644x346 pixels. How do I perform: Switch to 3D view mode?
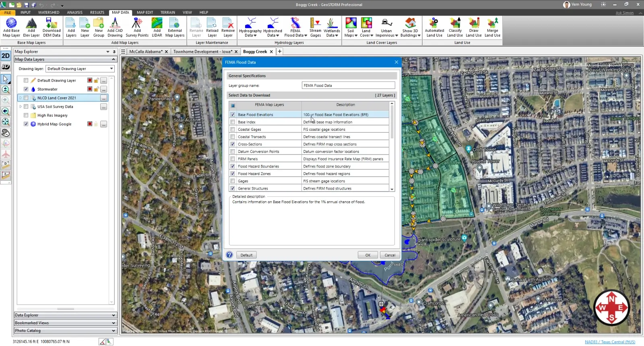pyautogui.click(x=6, y=66)
